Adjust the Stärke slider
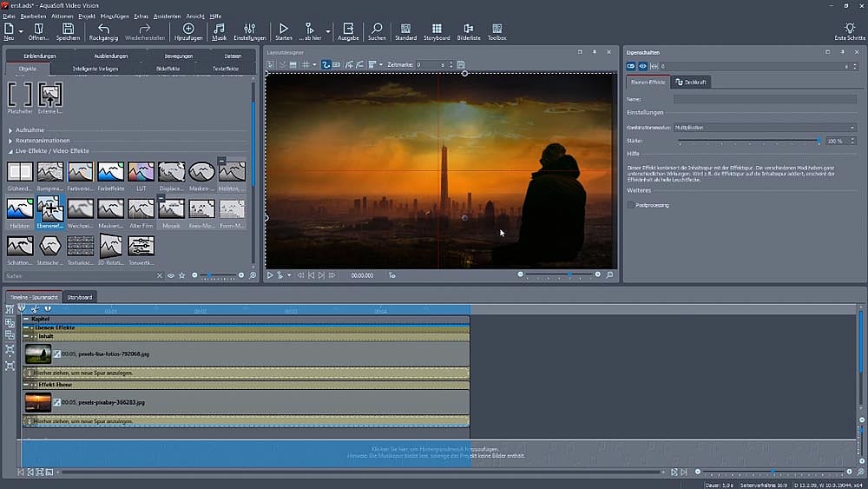 748,141
